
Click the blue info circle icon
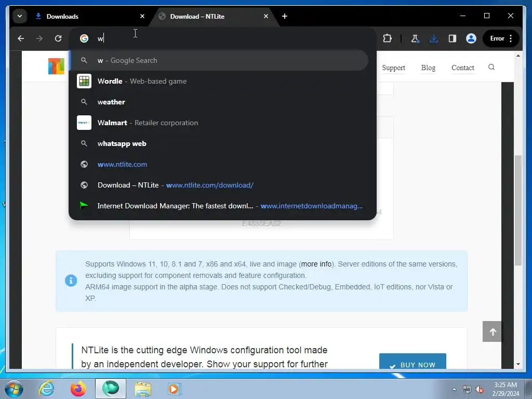71,281
